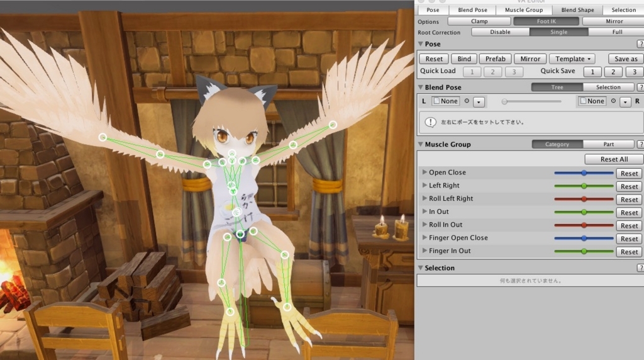Open the Selection tab at top
This screenshot has height=360, width=644.
(x=623, y=10)
